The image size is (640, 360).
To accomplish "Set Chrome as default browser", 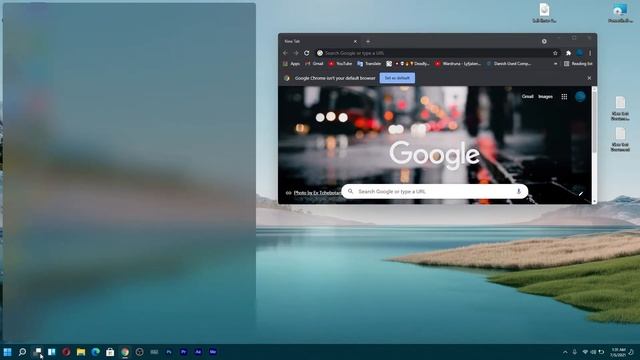I will point(397,78).
